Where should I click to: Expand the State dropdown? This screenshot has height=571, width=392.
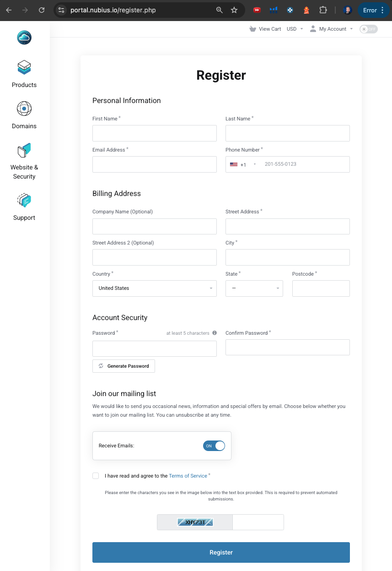coord(254,288)
